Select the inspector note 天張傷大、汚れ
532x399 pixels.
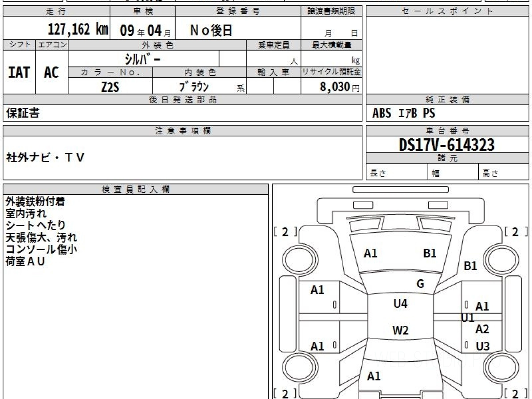[x=41, y=237]
